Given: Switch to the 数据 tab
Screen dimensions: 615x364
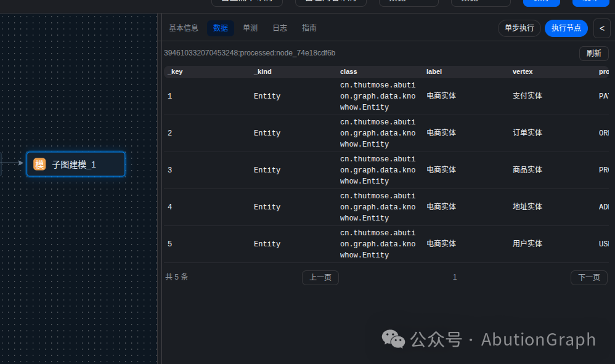Looking at the screenshot, I should pos(221,28).
